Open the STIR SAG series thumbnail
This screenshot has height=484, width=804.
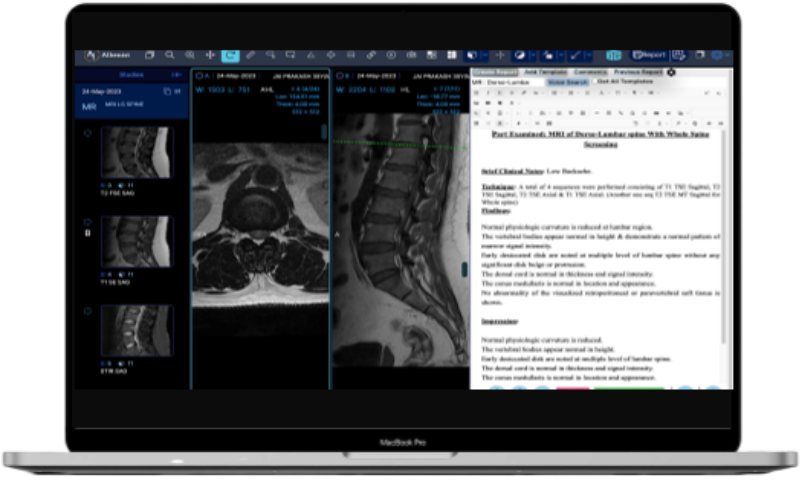coord(136,331)
